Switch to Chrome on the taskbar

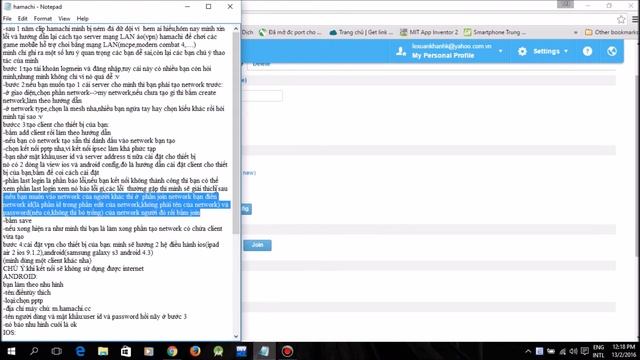172,351
